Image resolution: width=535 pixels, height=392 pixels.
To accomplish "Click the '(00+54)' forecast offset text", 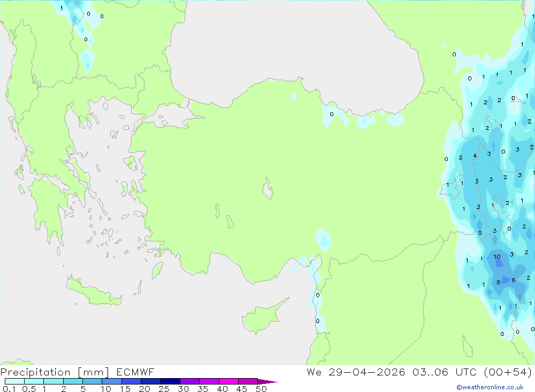I will pos(508,372).
